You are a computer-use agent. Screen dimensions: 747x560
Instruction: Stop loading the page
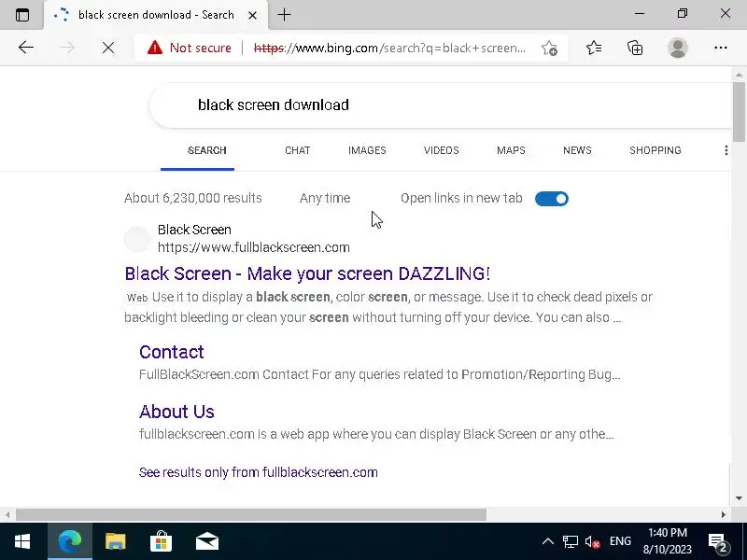click(x=108, y=48)
